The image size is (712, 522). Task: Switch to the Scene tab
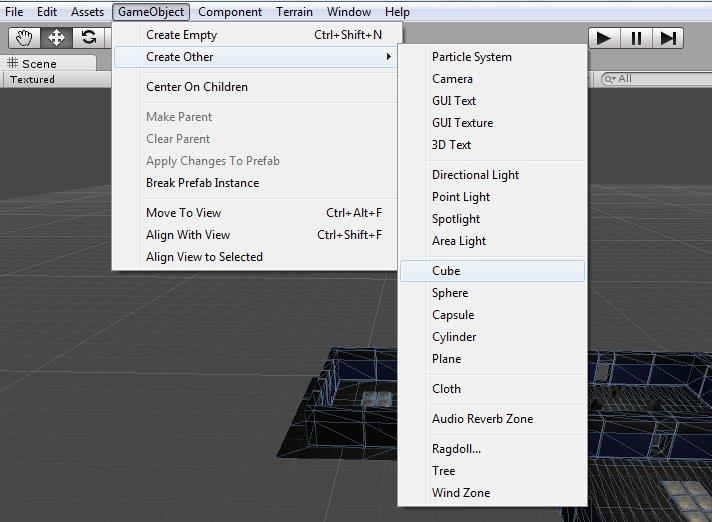(48, 64)
